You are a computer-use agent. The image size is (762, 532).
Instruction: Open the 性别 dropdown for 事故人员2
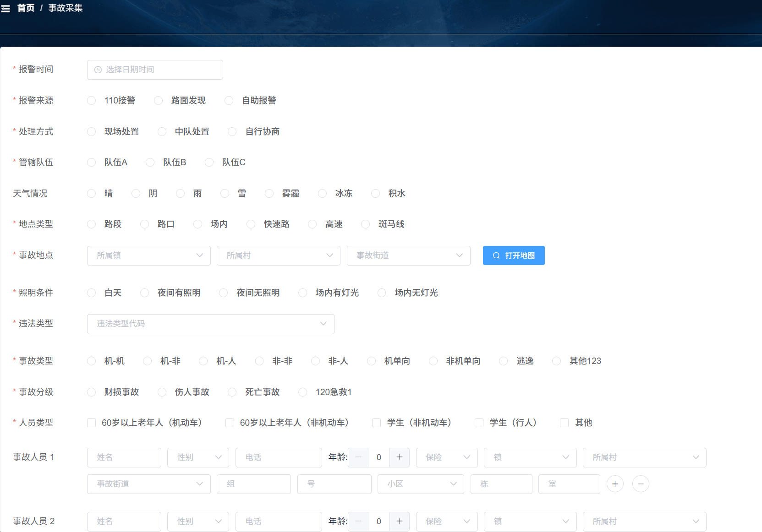(198, 521)
